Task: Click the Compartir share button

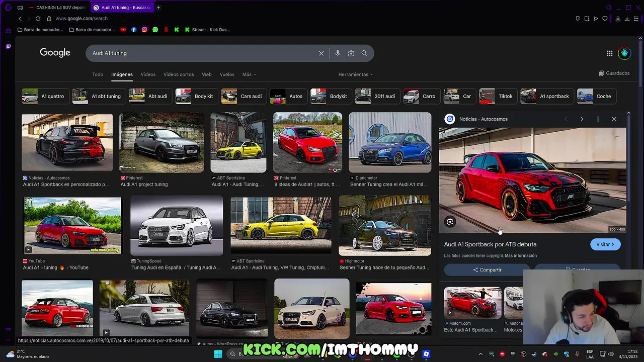Action: pyautogui.click(x=487, y=270)
